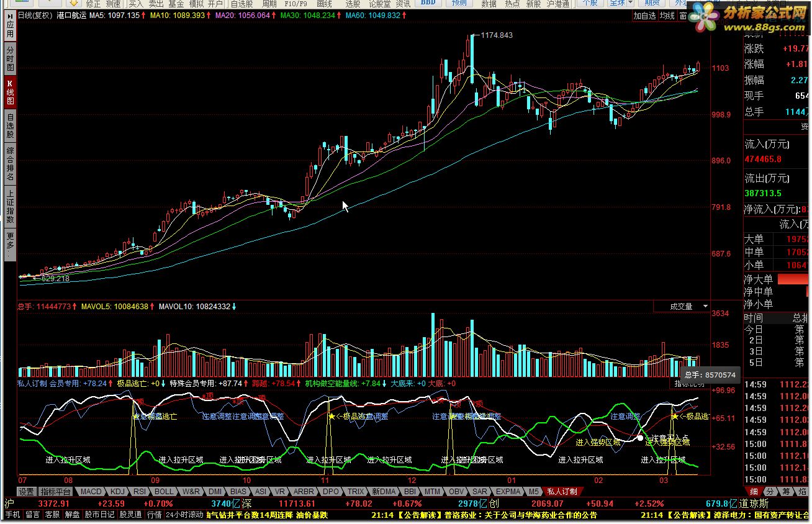Switch indicator to ASI
Viewport: 812px width, 524px height.
[261, 491]
